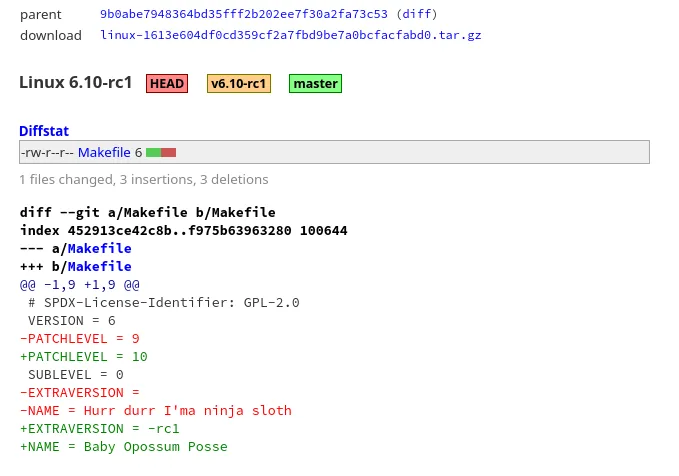The width and height of the screenshot is (679, 476).
Task: Open the a/Makefile link in diff
Action: pos(100,249)
